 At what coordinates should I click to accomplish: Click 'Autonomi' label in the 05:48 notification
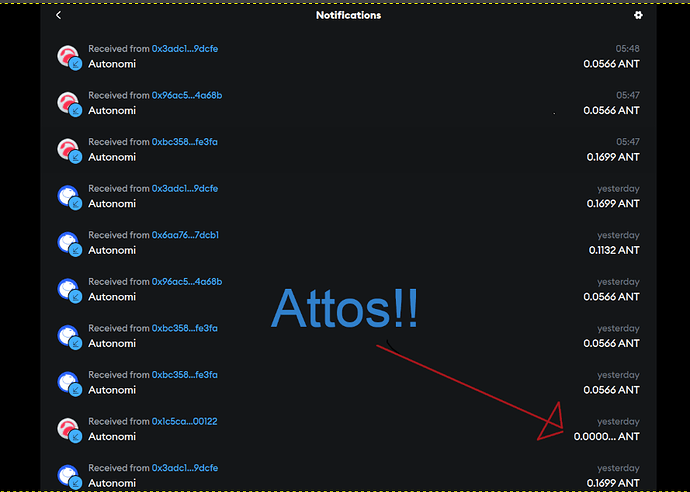pos(112,64)
